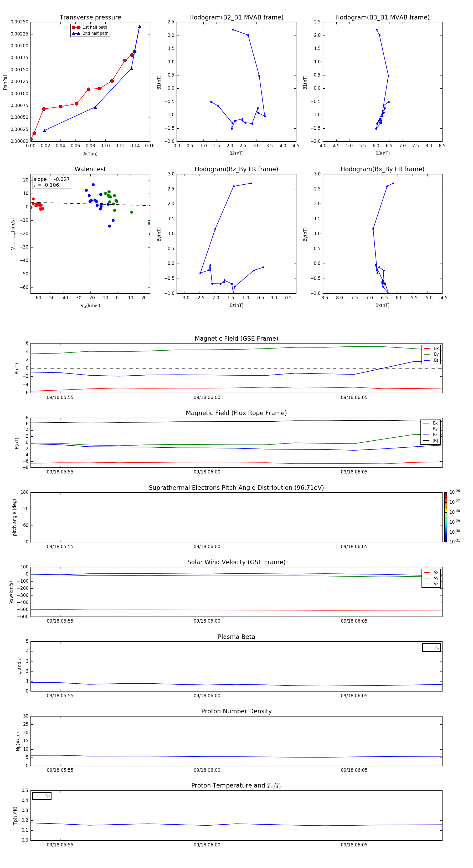Click the Bx legend entry in GSE Magnetic Field
The width and height of the screenshot is (473, 868).
tap(431, 349)
